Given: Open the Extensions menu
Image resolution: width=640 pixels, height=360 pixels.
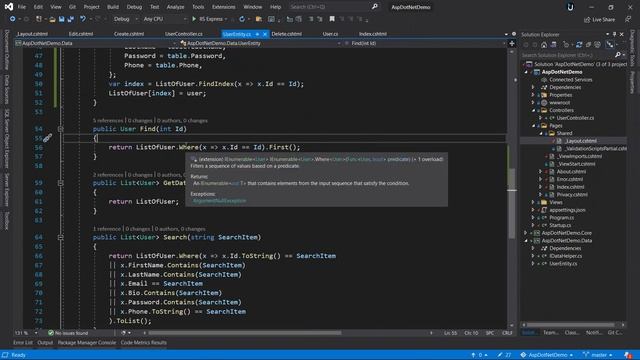Looking at the screenshot, I should (223, 7).
